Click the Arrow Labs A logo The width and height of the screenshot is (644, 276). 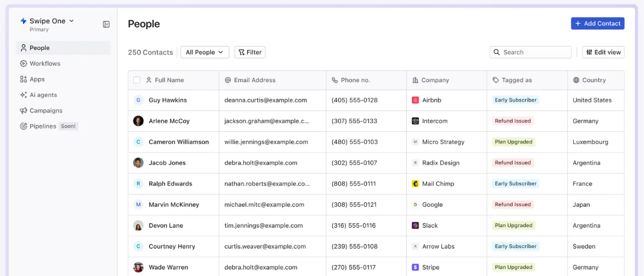(x=416, y=247)
